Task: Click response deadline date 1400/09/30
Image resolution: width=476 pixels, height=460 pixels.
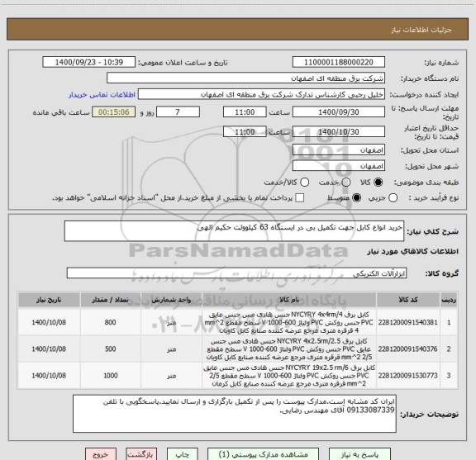Action: click(x=339, y=112)
